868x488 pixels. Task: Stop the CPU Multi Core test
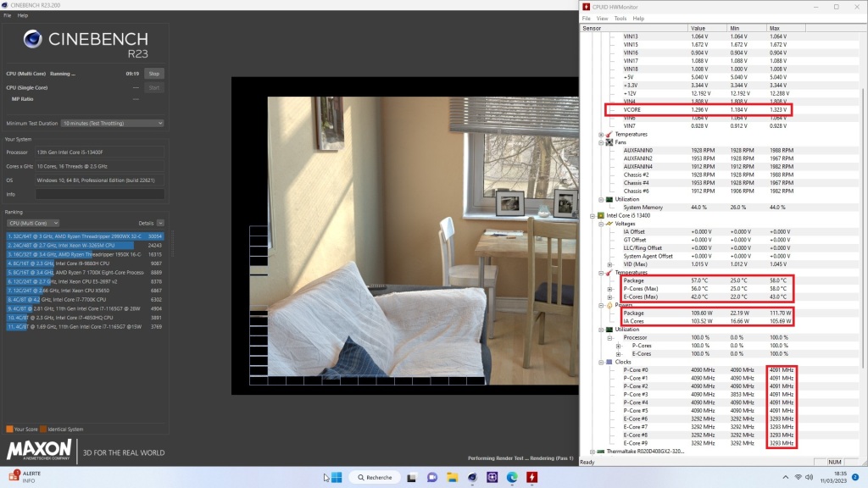pos(154,74)
